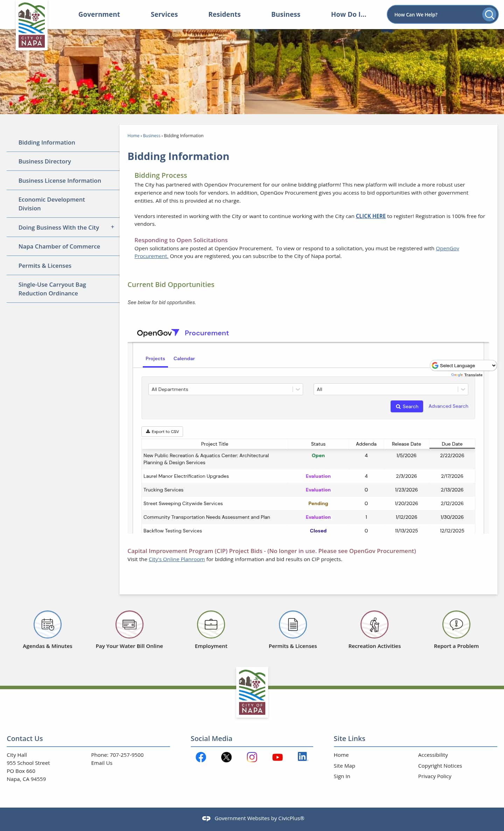The image size is (504, 831).
Task: Click Pay Your Water Bill Online icon
Action: 129,624
